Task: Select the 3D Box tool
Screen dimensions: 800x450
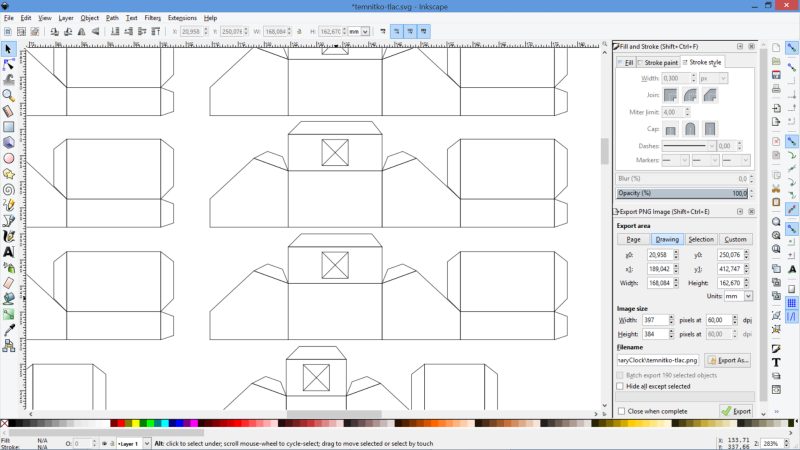Action: (x=8, y=142)
